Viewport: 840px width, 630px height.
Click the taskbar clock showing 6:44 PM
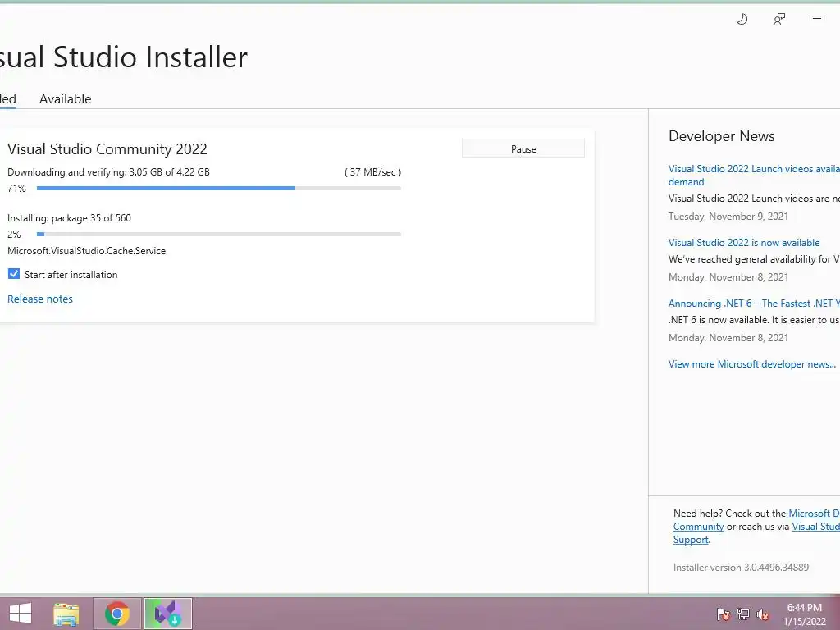point(804,614)
